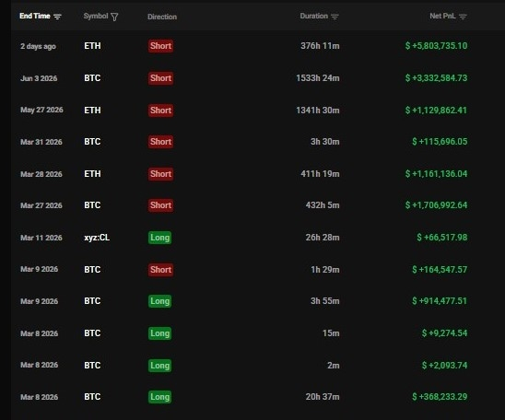Image resolution: width=505 pixels, height=420 pixels.
Task: Click the $+5,803,735.10 net PnL value
Action: 436,46
